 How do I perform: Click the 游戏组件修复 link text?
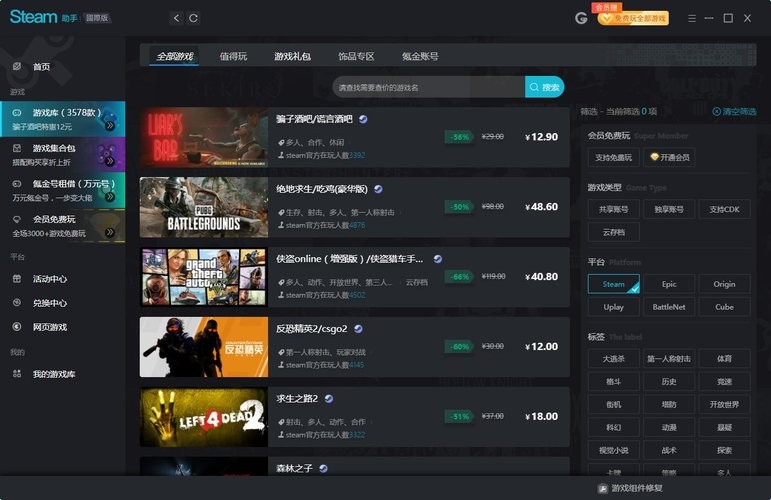coord(637,488)
